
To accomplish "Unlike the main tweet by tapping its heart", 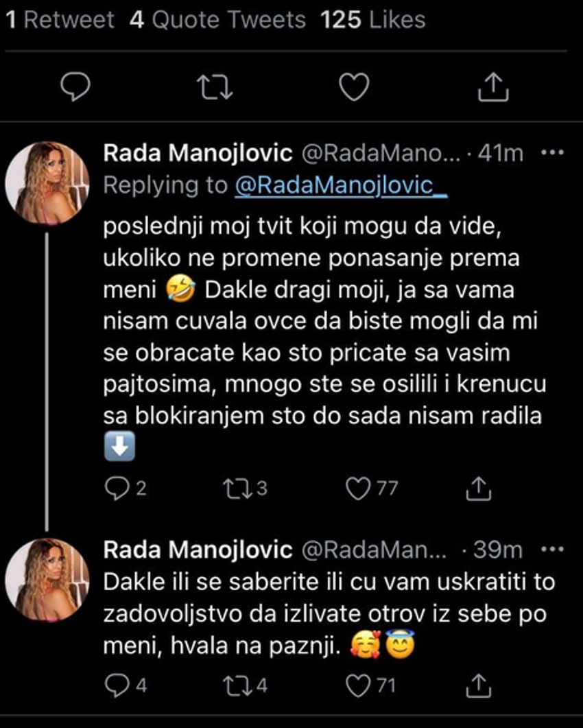I will point(354,86).
